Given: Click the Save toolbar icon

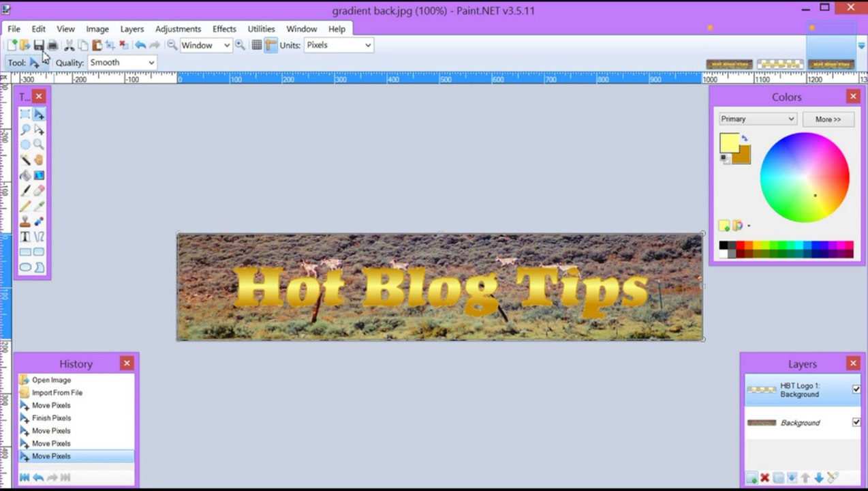Looking at the screenshot, I should (x=39, y=45).
